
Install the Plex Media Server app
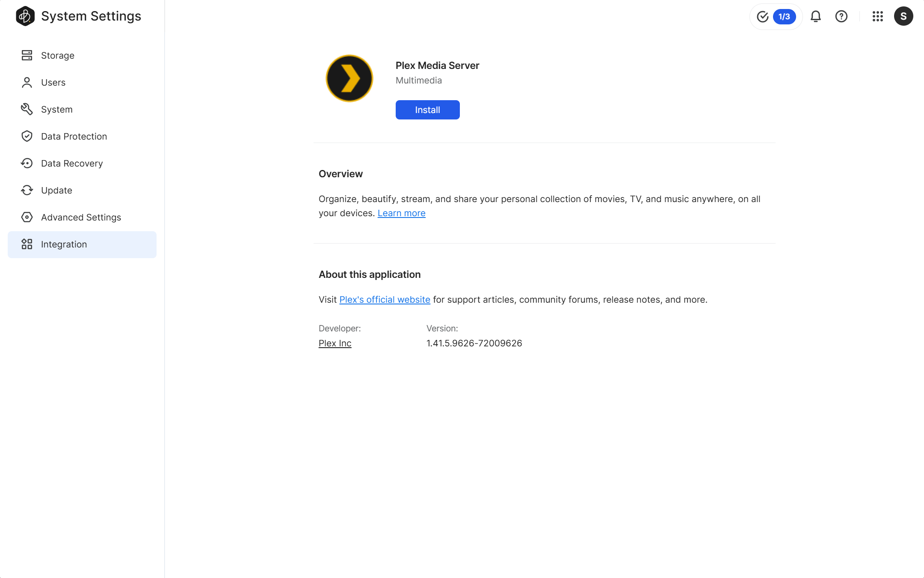point(427,110)
